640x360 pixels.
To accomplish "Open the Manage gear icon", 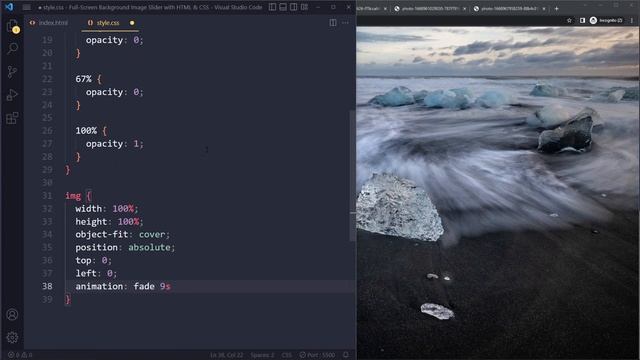I will [x=12, y=337].
